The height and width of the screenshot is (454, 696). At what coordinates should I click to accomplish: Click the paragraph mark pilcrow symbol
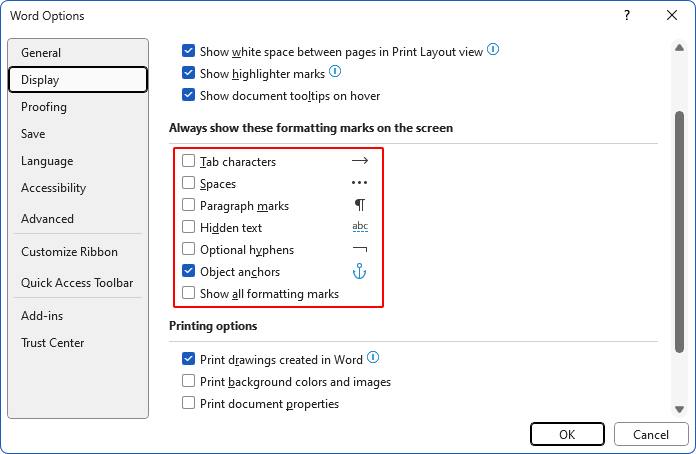click(360, 205)
